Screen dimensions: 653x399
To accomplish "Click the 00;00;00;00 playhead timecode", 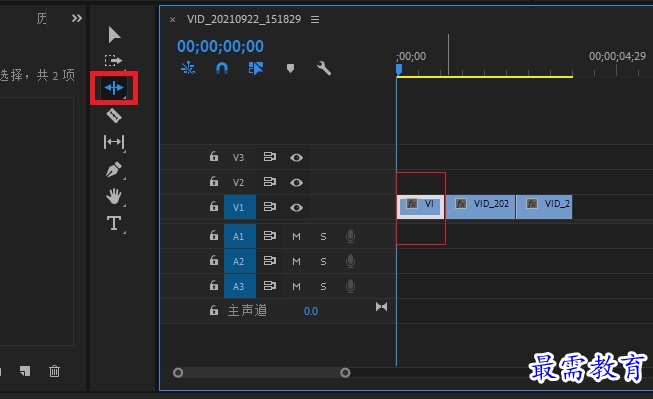I will [220, 46].
